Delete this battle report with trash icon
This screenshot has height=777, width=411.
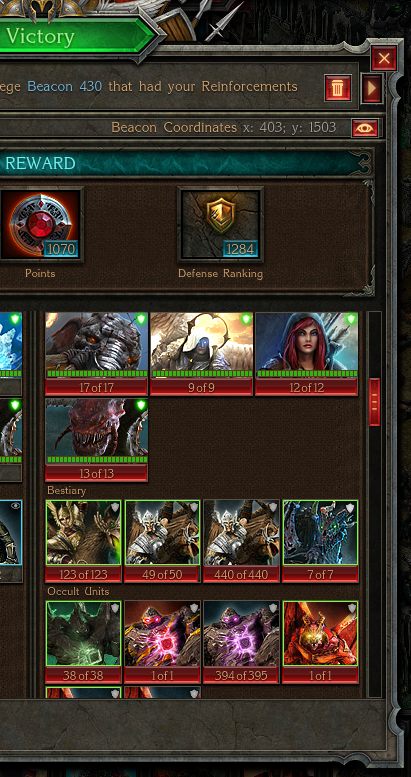338,88
